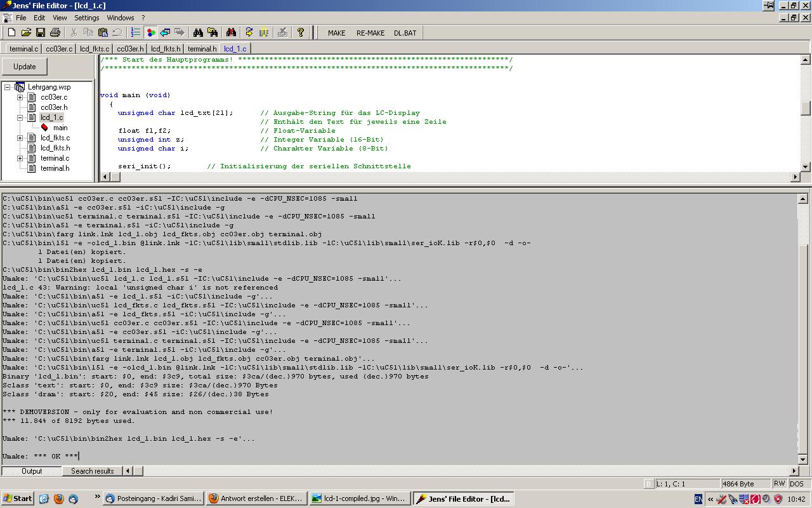Open the Settings menu
812x508 pixels.
pos(87,18)
